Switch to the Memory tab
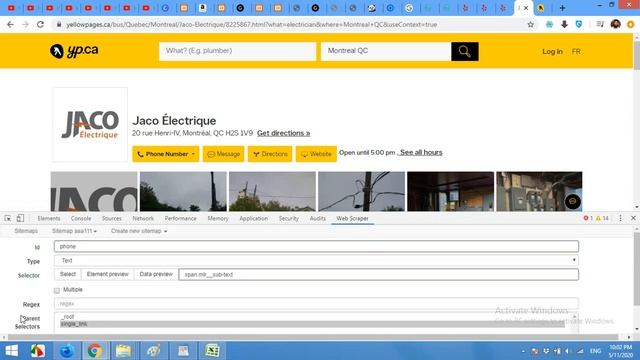The width and height of the screenshot is (640, 360). click(x=218, y=218)
